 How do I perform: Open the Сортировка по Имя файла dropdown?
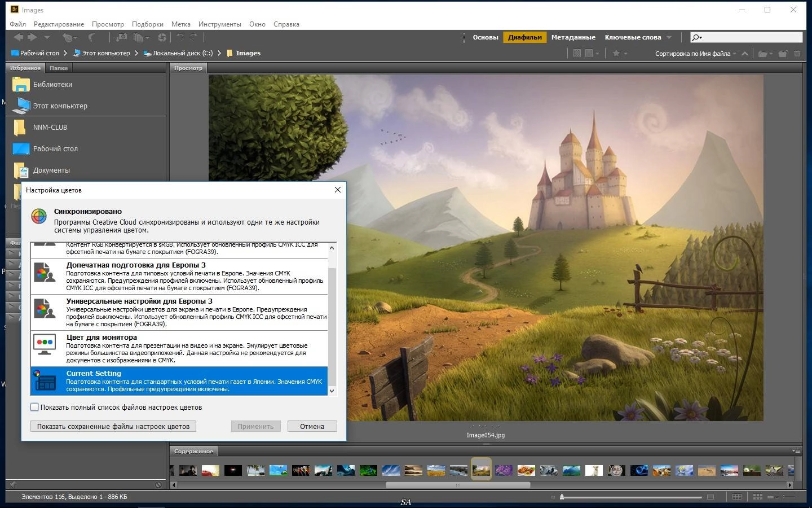coord(696,54)
